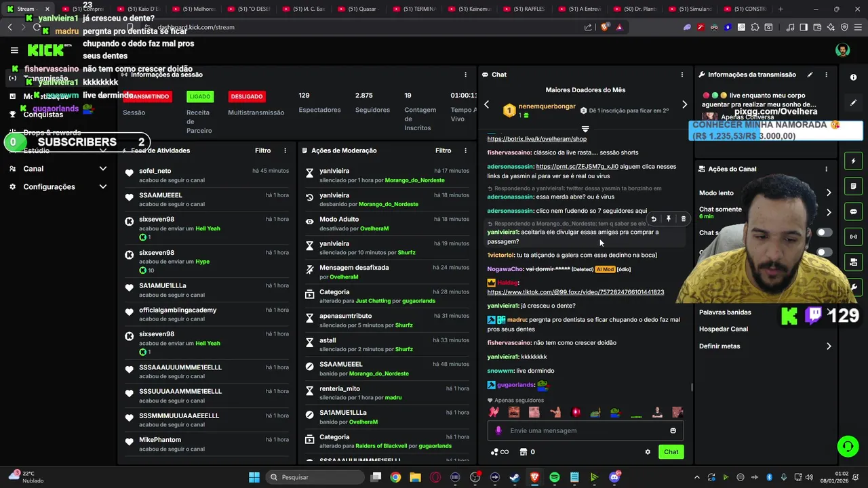Click the green headset support button
The width and height of the screenshot is (868, 488).
click(848, 446)
